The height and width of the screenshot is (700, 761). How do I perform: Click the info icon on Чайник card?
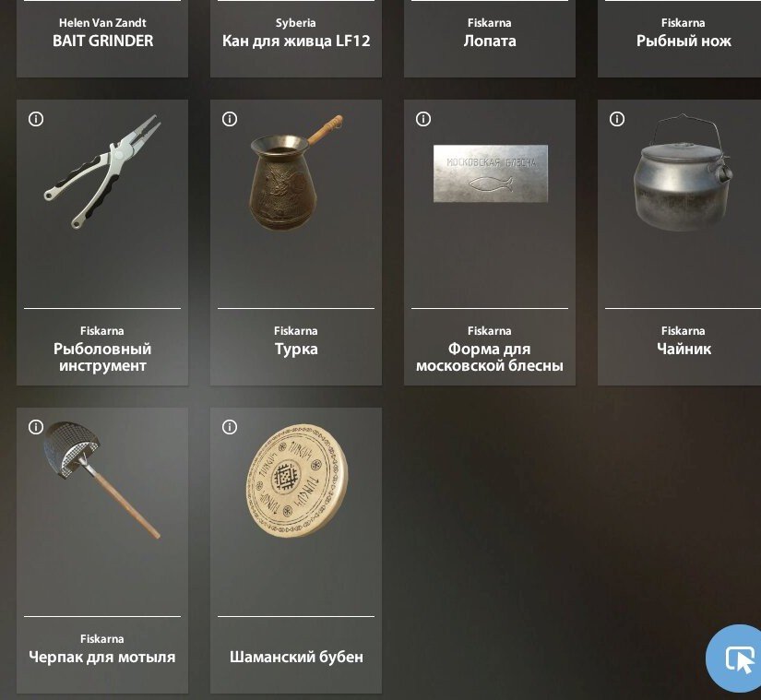point(617,119)
